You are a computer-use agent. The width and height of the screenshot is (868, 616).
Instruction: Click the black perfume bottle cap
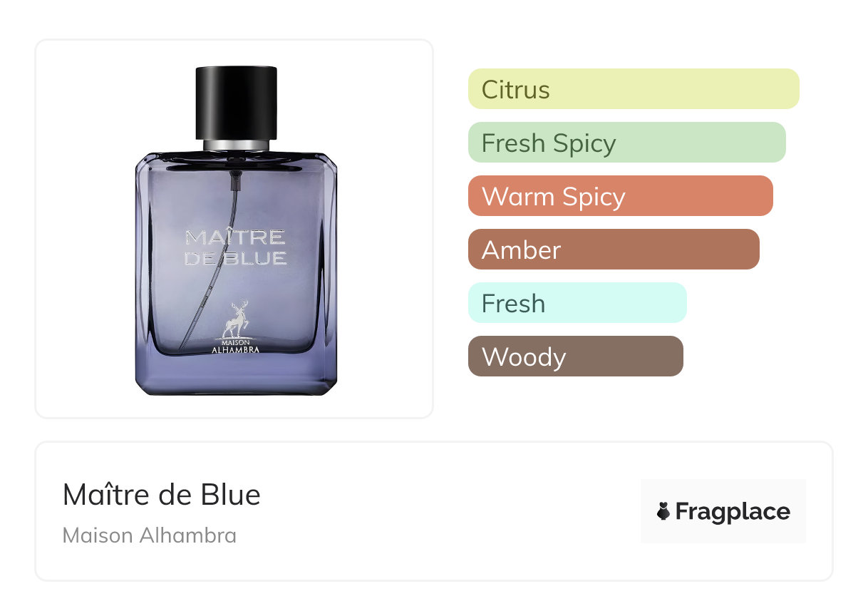pos(236,102)
